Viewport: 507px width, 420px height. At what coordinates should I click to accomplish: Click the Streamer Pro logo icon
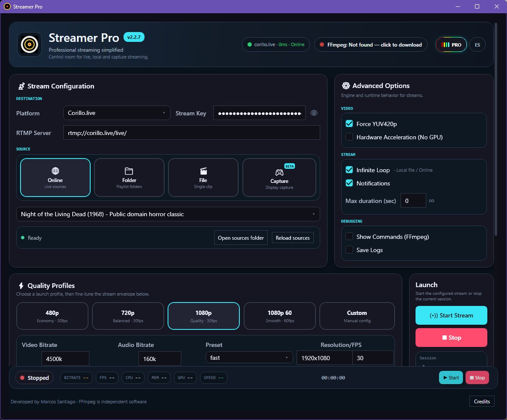tap(29, 44)
